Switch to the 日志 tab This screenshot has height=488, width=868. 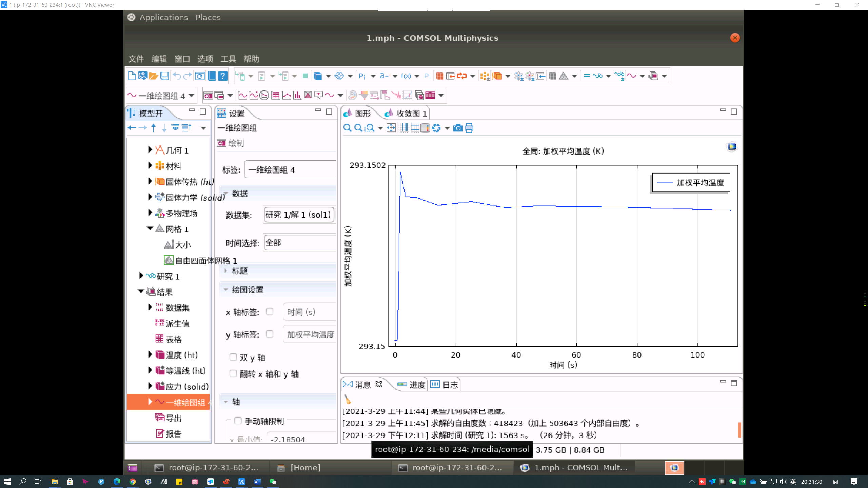pos(444,385)
